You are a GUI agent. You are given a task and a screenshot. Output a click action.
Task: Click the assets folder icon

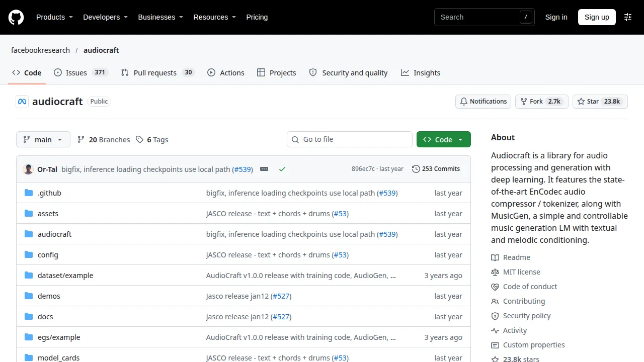point(29,214)
